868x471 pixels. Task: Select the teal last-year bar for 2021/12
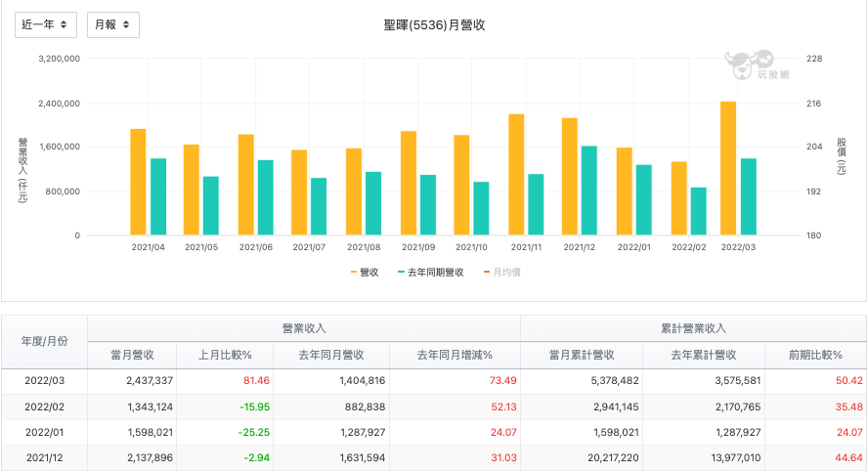[589, 191]
